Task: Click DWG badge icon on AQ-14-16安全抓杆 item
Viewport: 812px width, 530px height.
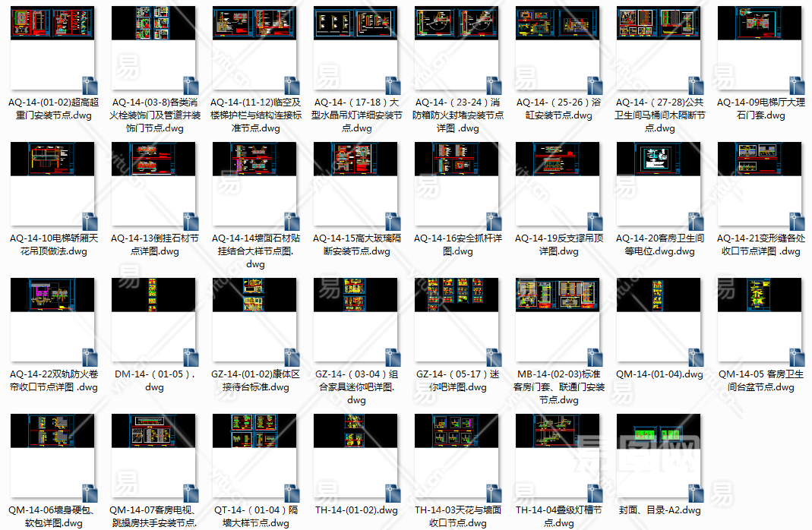Action: point(494,222)
